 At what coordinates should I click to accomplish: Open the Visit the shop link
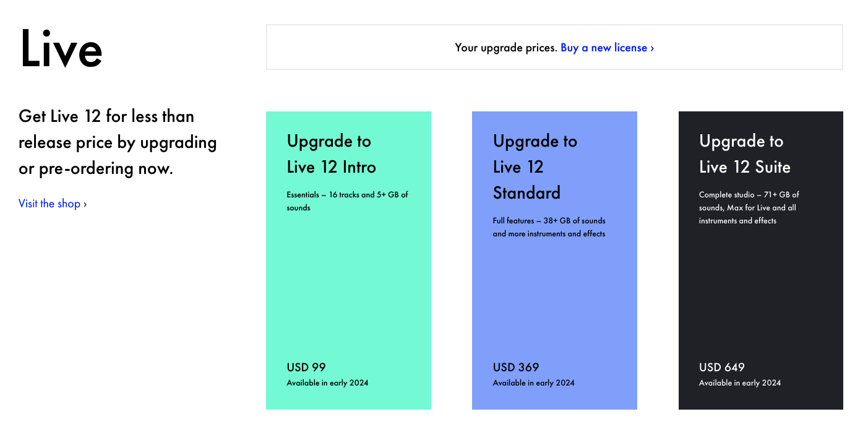coord(53,204)
